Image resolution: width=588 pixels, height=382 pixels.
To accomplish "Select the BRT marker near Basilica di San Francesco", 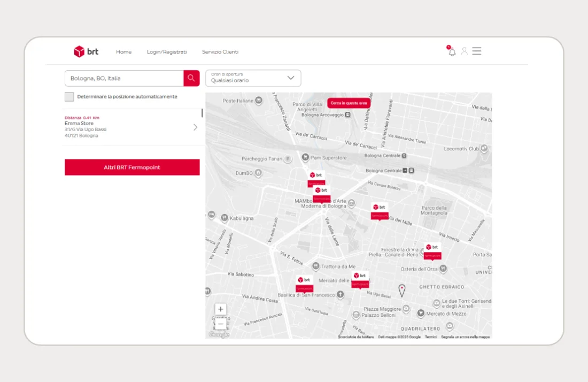I will pyautogui.click(x=304, y=285).
